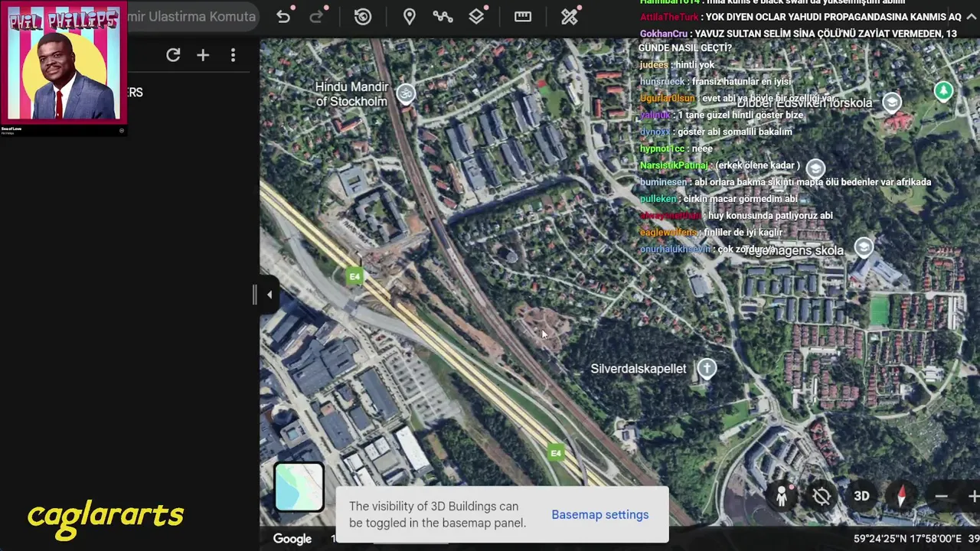Click the Undo arrow in the toolbar

[x=283, y=17]
